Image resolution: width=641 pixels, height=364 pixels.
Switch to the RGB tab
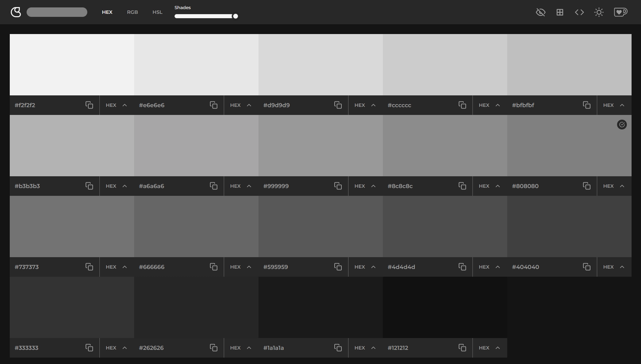click(x=132, y=12)
